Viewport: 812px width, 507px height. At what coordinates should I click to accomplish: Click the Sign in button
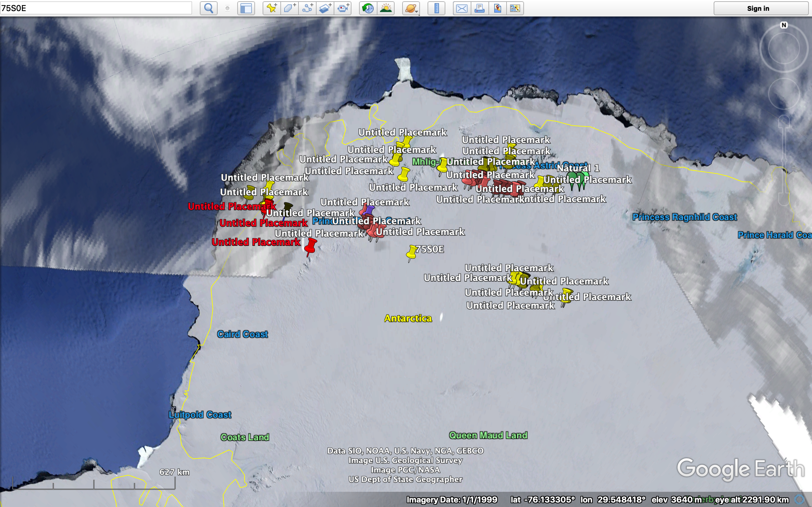[x=758, y=8]
